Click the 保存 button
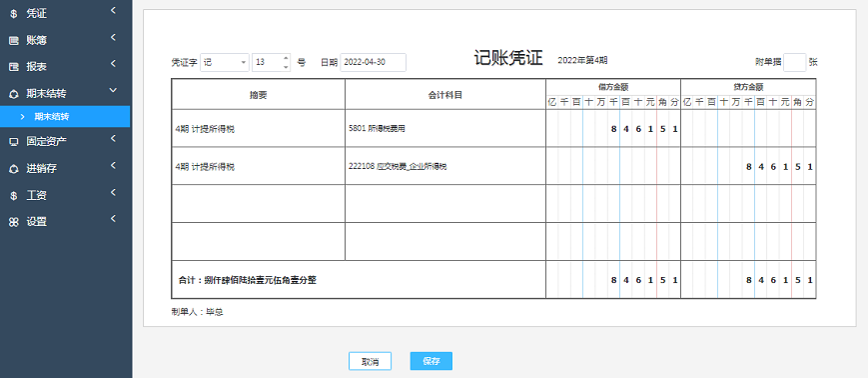 coord(432,361)
